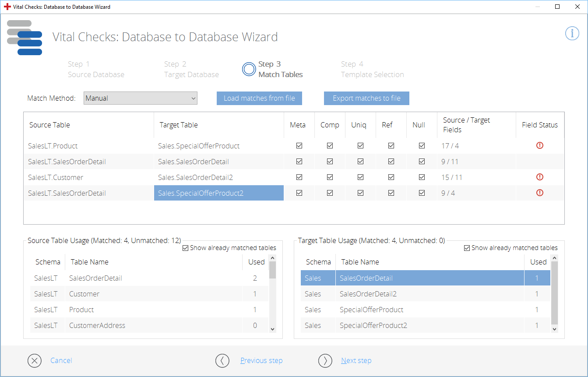Toggle source Show already matched tables checkbox

pos(186,248)
